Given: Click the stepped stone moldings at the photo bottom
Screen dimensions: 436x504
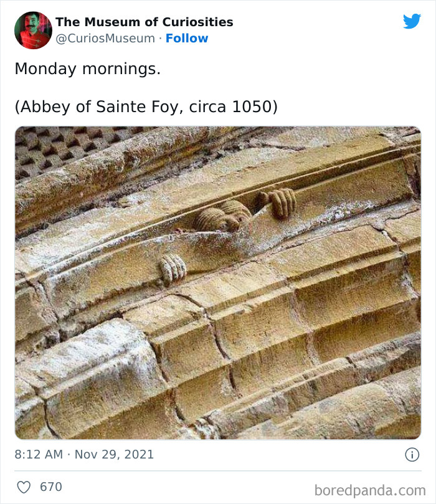Looking at the screenshot, I should [249, 374].
